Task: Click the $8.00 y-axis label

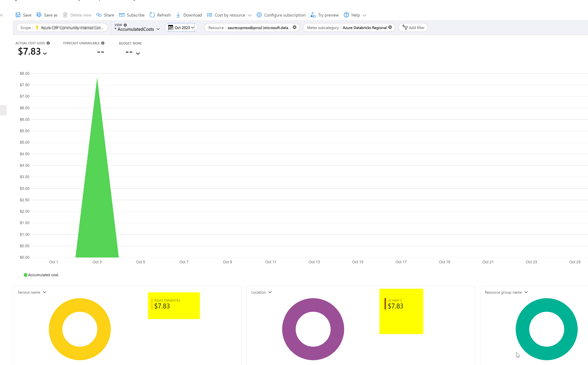Action: (x=25, y=73)
